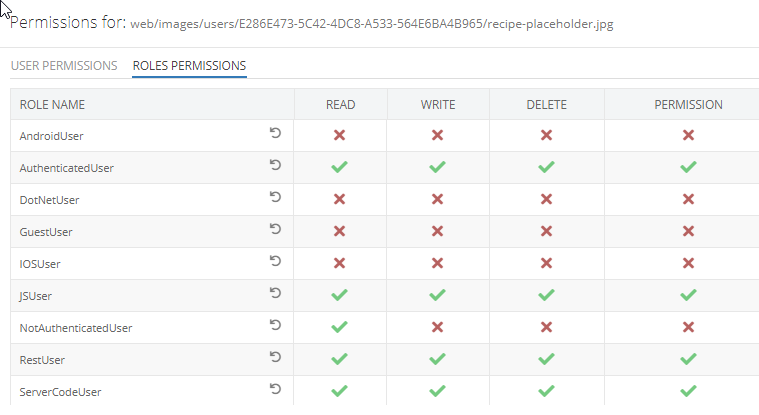Switch to USER PERMISSIONS tab

point(64,65)
